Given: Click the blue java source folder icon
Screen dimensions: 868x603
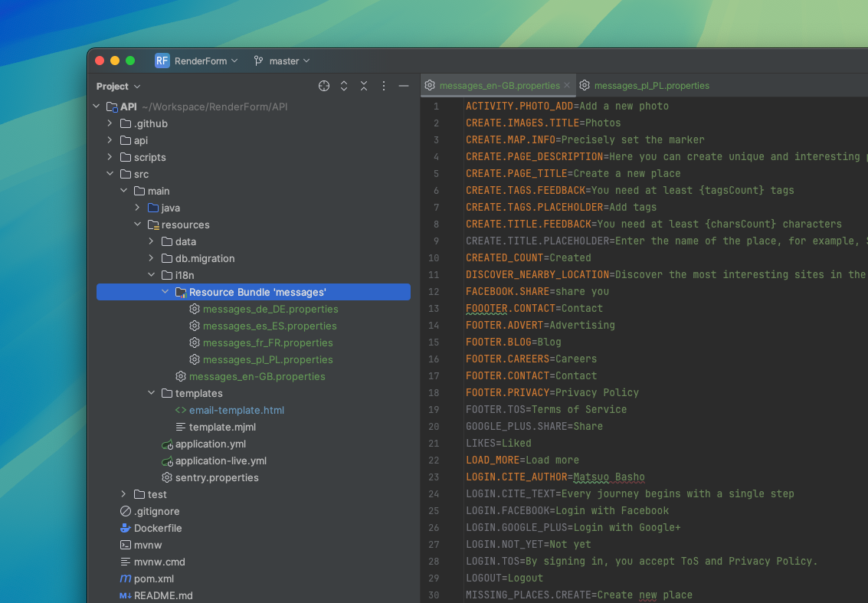Looking at the screenshot, I should click(x=153, y=208).
